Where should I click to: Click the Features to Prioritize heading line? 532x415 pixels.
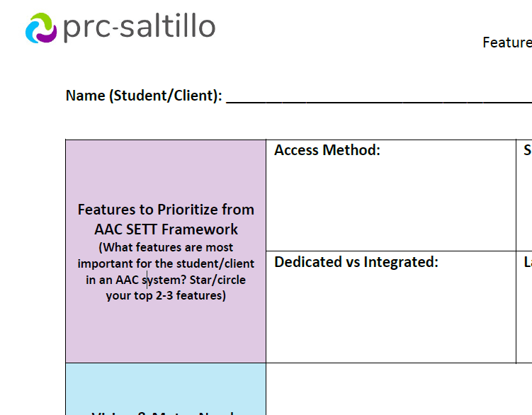(166, 210)
